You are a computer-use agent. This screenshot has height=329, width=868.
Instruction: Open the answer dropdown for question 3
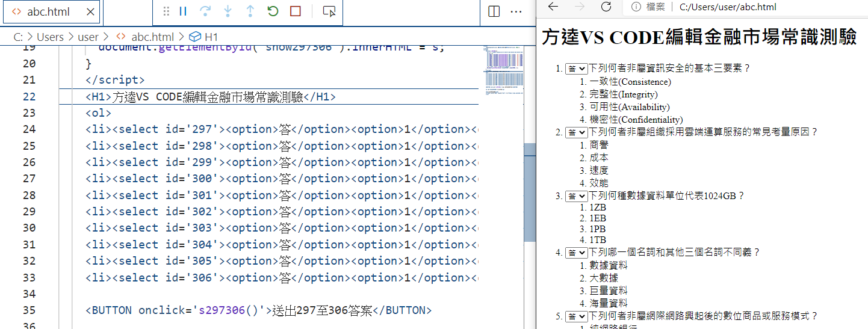576,196
